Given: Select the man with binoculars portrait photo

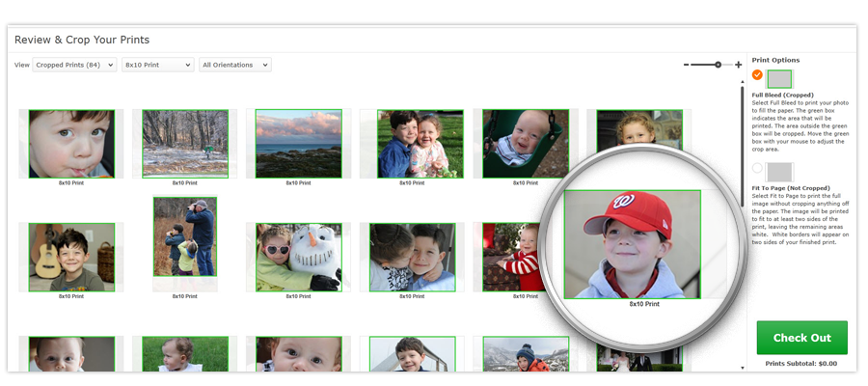Looking at the screenshot, I should pyautogui.click(x=185, y=236).
